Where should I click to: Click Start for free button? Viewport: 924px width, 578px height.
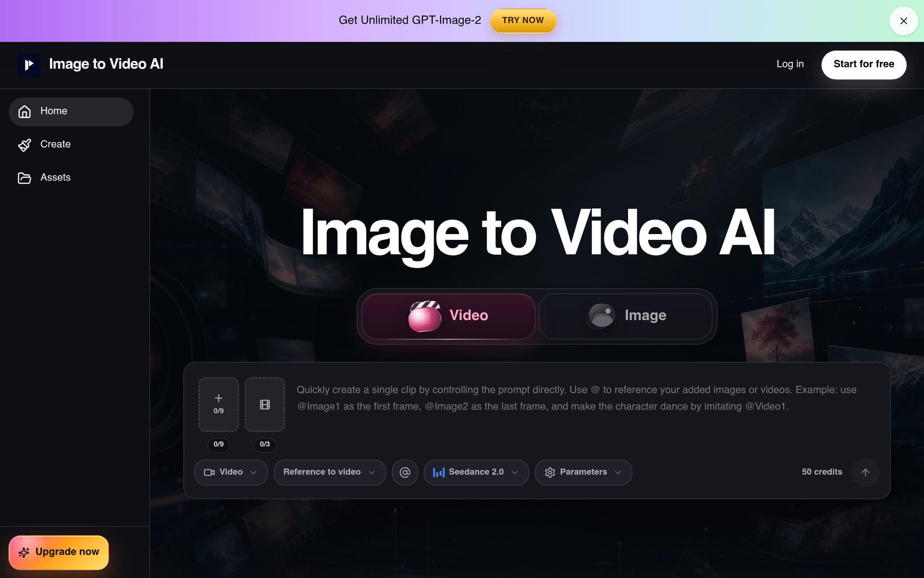click(863, 65)
